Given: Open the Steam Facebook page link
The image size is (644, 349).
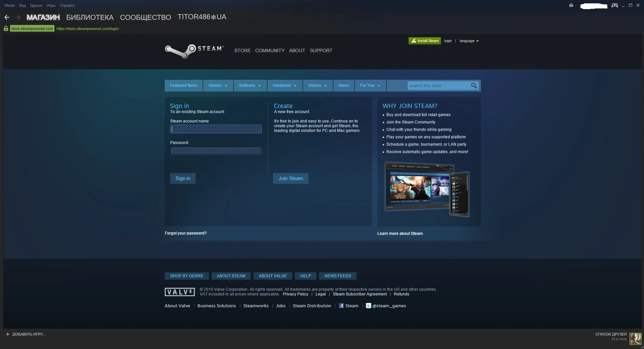Looking at the screenshot, I should coord(349,306).
